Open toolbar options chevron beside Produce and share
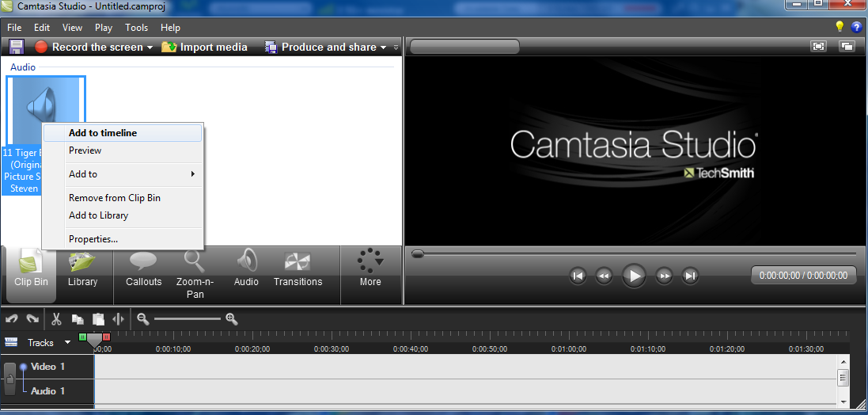This screenshot has height=415, width=868. click(396, 48)
